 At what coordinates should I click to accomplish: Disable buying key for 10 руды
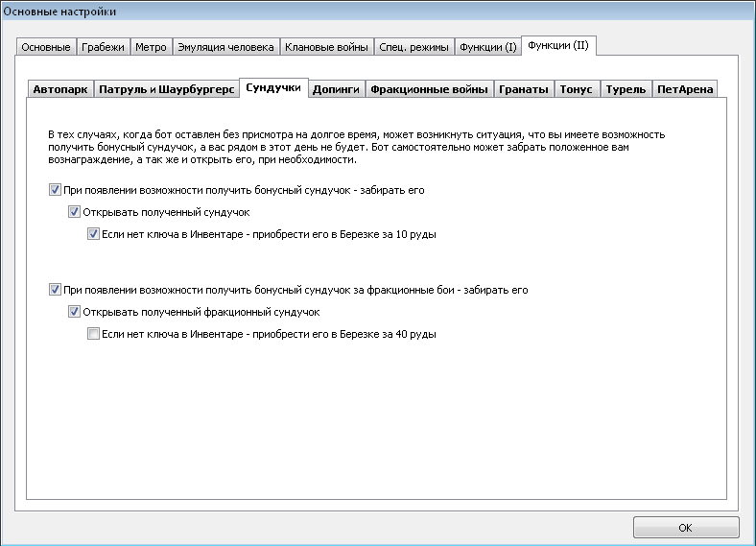(93, 234)
